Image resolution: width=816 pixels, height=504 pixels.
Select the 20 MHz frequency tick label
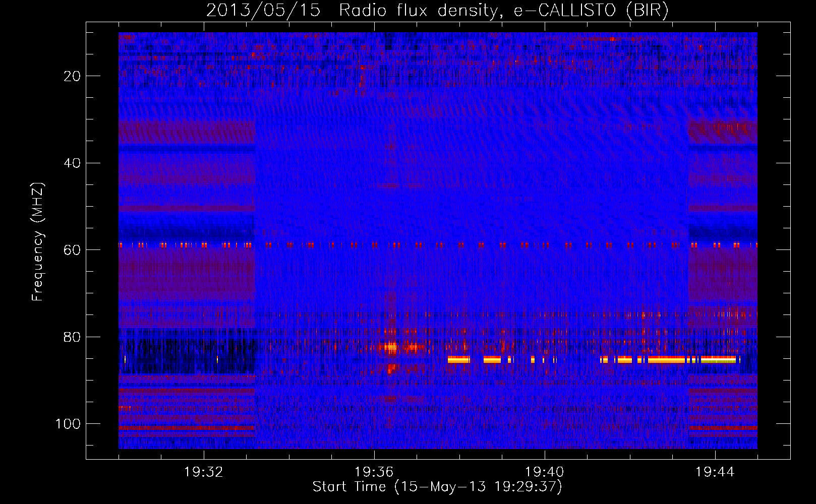(x=73, y=76)
